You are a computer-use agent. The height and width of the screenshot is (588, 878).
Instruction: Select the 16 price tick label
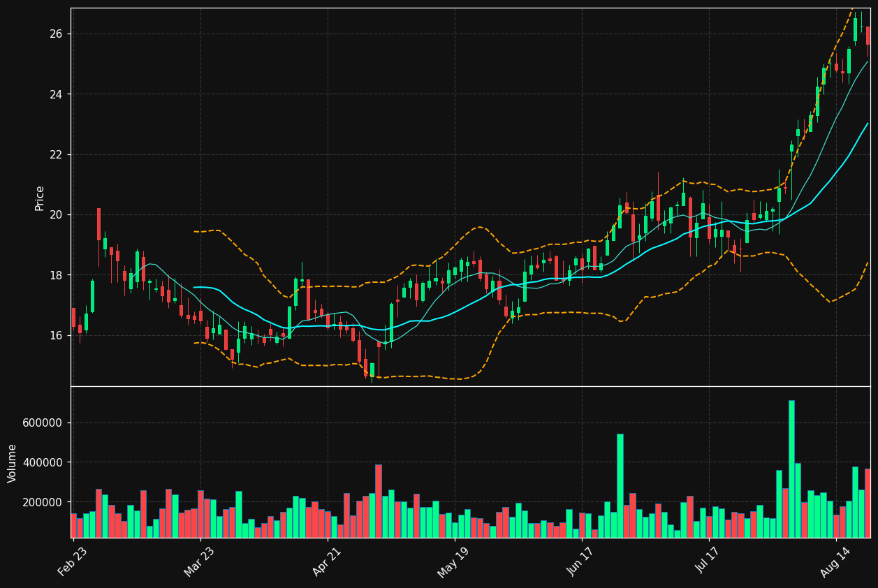pos(56,336)
